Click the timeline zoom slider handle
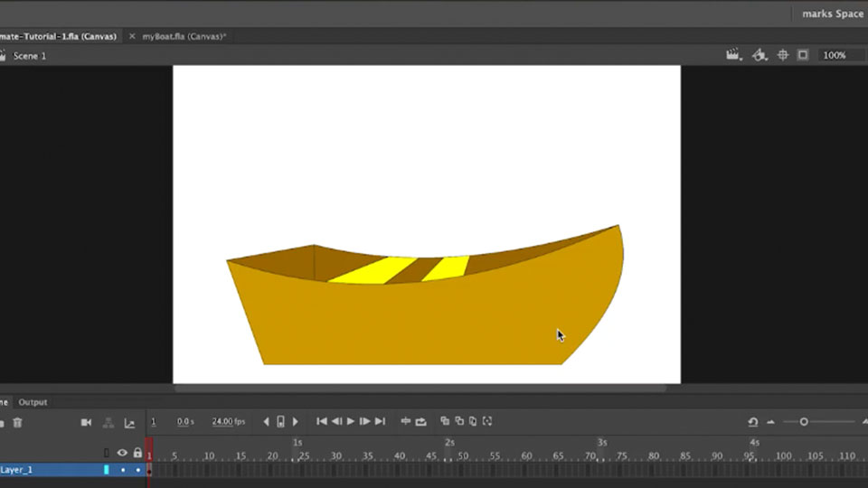This screenshot has width=868, height=488. point(804,422)
